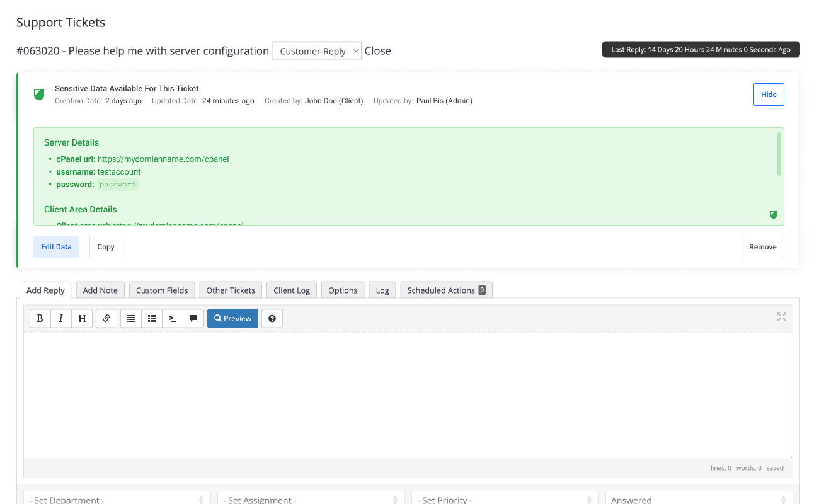
Task: Select the username value testaccount
Action: click(x=119, y=172)
